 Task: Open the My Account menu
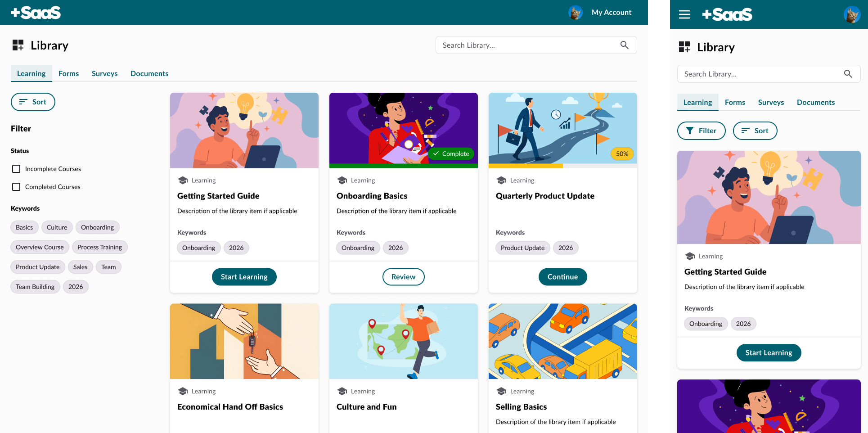click(611, 13)
